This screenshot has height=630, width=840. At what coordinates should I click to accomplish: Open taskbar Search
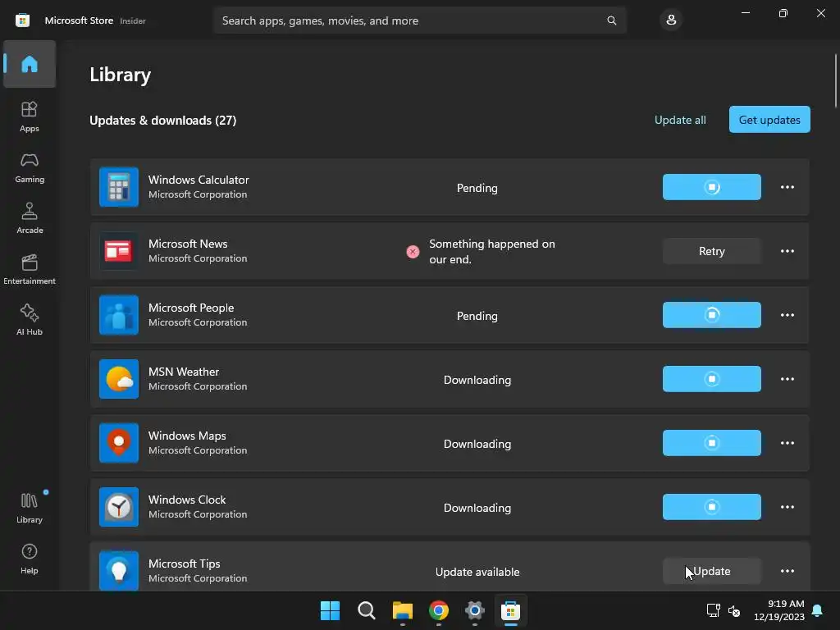[367, 610]
